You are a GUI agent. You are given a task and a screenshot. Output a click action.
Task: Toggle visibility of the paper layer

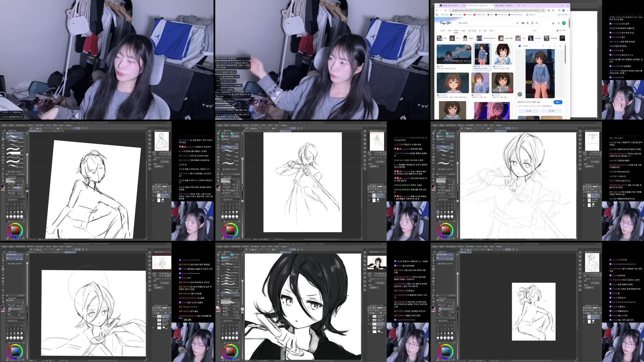coord(153,200)
